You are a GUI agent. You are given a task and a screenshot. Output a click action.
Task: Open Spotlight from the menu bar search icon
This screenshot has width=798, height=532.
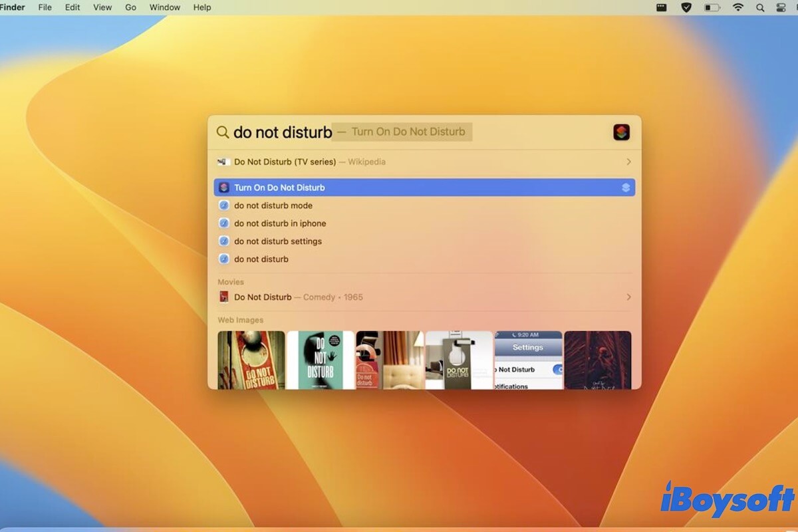coord(760,7)
